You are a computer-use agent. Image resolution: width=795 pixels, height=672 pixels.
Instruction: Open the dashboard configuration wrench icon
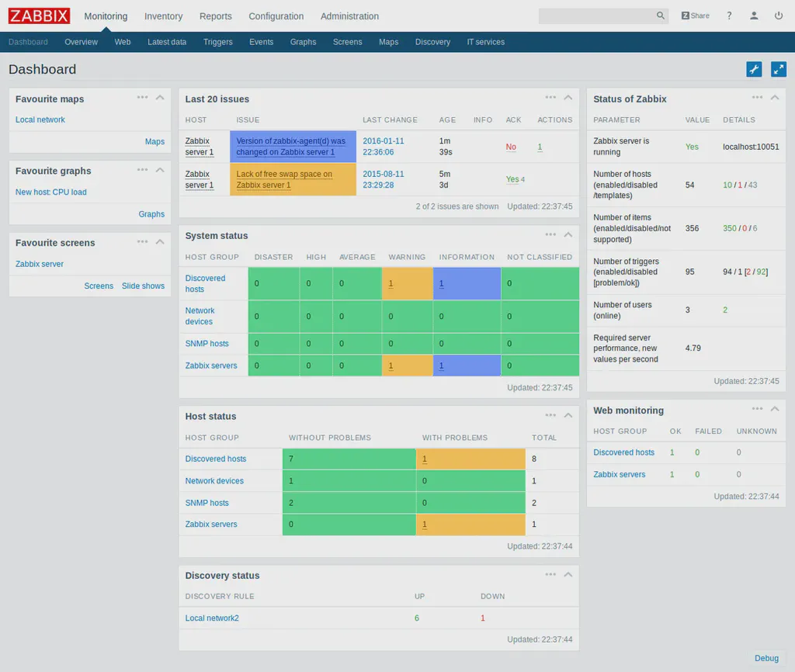(753, 69)
